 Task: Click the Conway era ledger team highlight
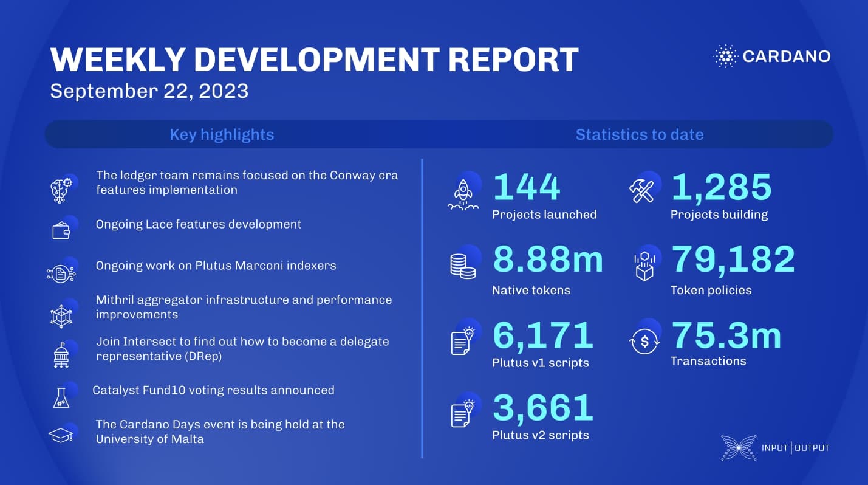pos(247,182)
